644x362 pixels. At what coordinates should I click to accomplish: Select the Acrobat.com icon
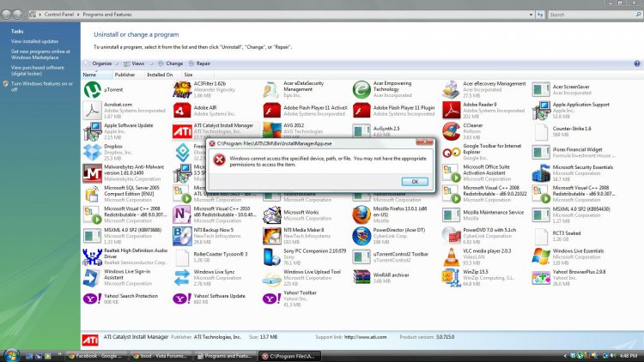[x=93, y=111]
